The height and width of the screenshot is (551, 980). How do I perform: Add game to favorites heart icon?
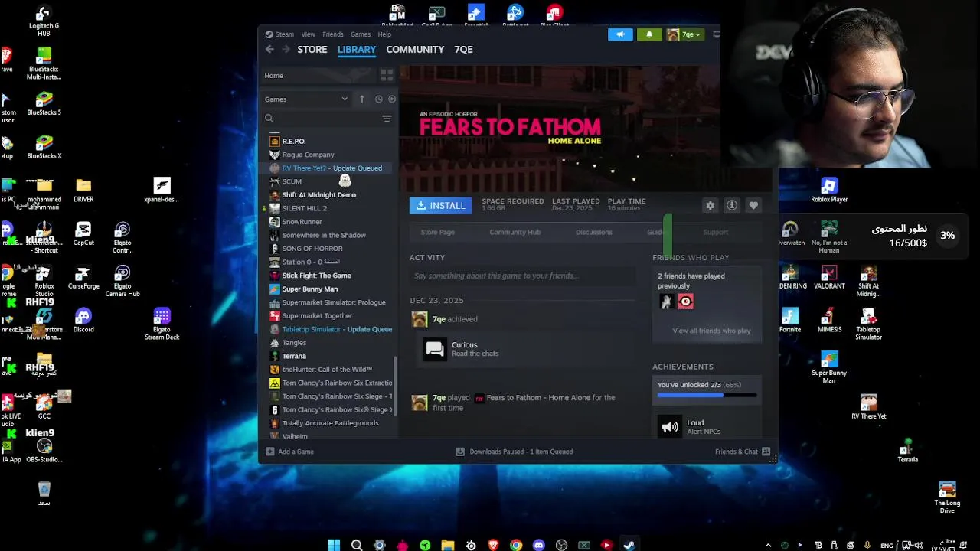(x=753, y=205)
